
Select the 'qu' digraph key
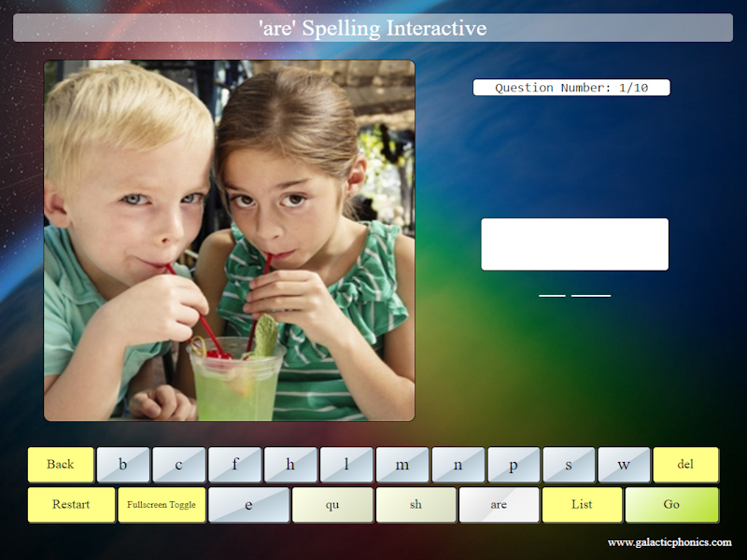[332, 504]
